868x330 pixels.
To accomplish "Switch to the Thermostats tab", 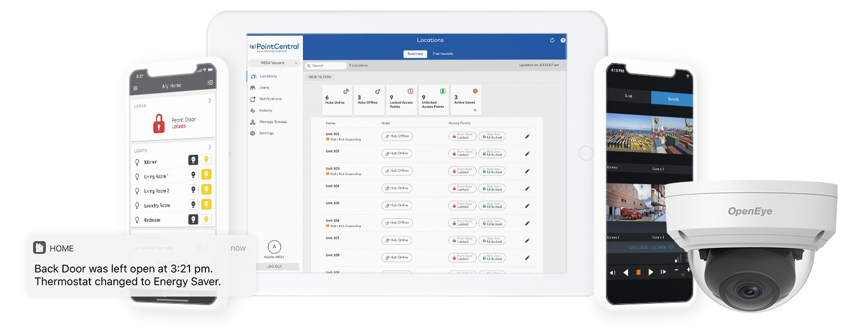I will point(443,54).
